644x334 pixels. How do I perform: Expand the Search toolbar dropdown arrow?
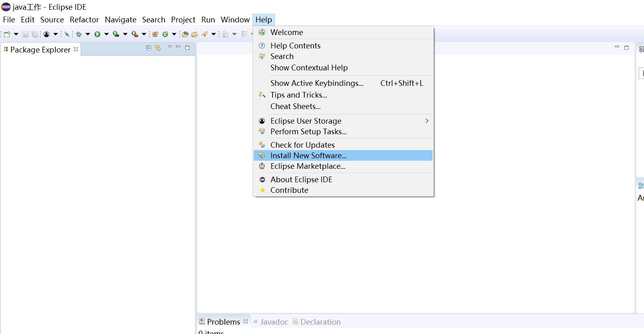pyautogui.click(x=213, y=34)
